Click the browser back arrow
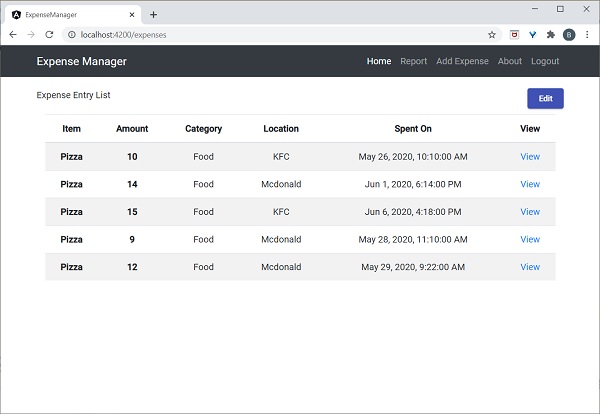The image size is (600, 414). pyautogui.click(x=13, y=34)
